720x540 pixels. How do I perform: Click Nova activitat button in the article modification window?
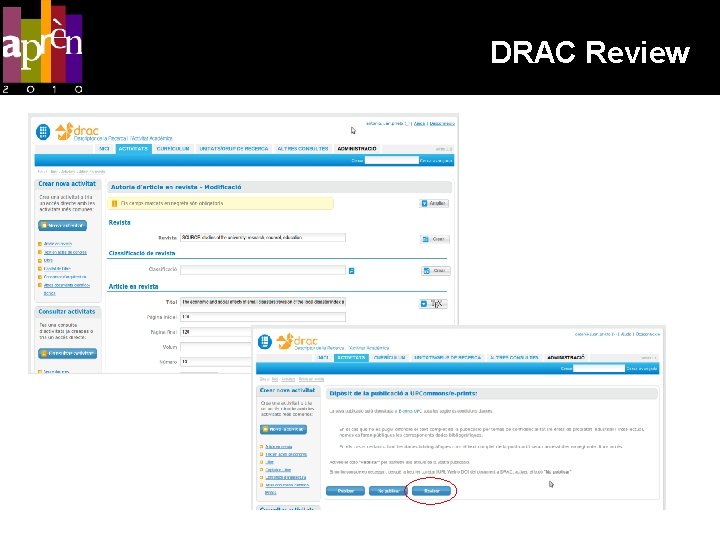[62, 225]
